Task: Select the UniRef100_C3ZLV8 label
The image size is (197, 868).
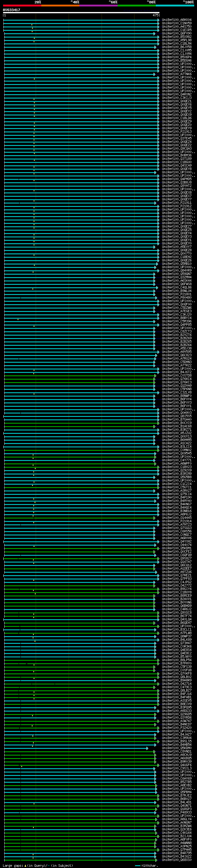Action: (x=177, y=393)
